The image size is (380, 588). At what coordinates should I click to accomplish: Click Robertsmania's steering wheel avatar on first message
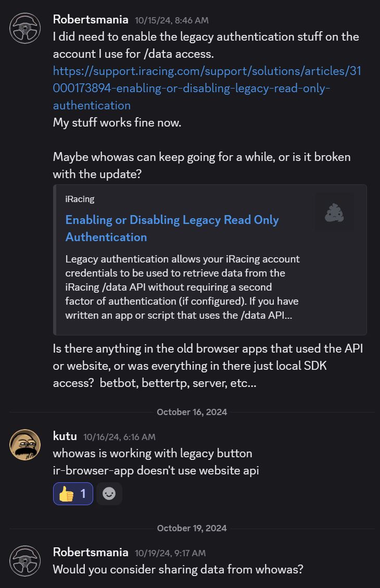pyautogui.click(x=25, y=29)
